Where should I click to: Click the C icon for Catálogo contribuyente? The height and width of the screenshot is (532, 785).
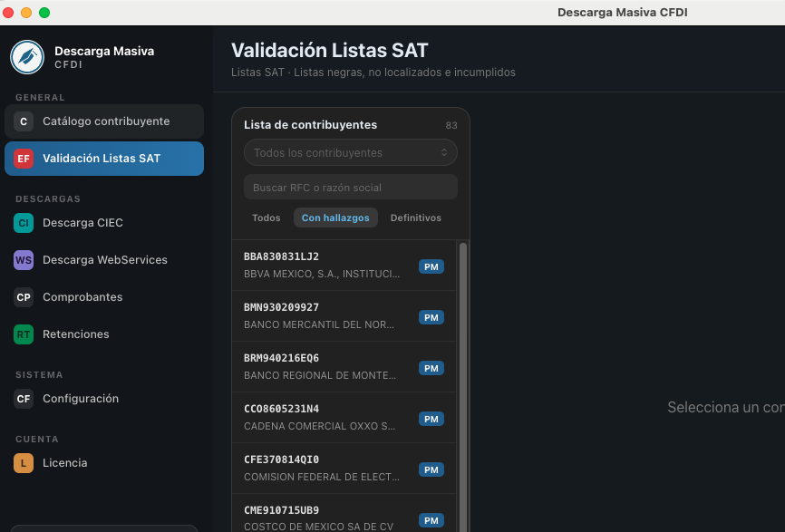pos(24,121)
